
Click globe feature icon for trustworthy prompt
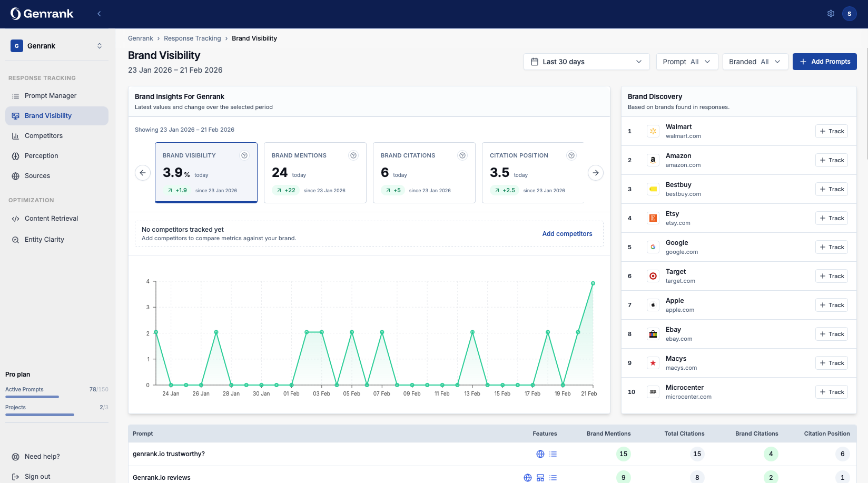[x=540, y=454]
